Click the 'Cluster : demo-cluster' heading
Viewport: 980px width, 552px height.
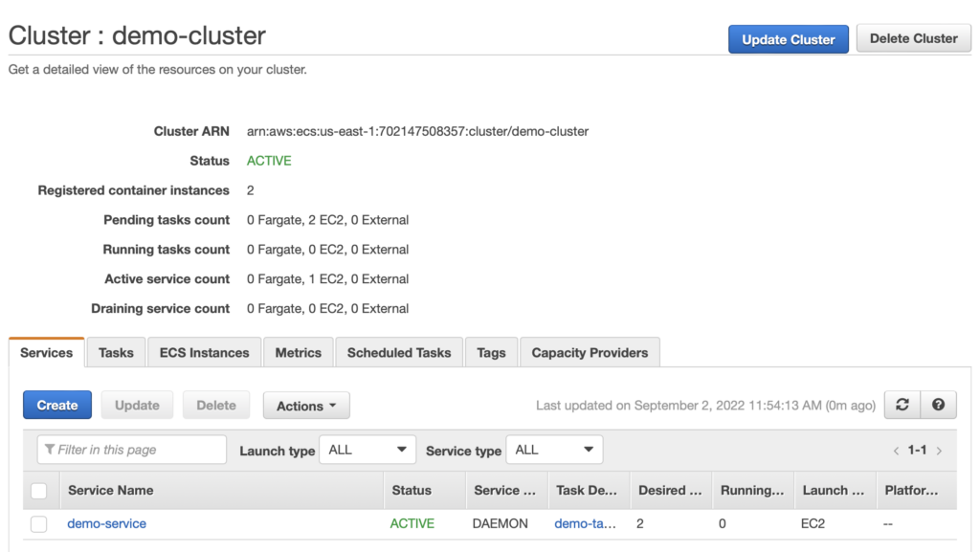137,35
